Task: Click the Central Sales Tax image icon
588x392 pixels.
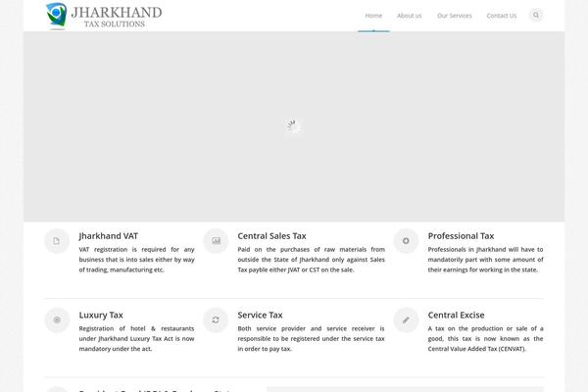Action: point(216,241)
